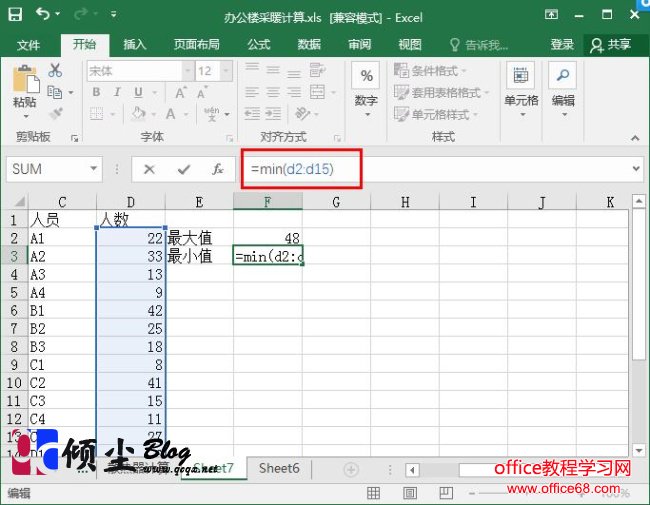Switch to the 视图 ribbon tab
Screen dimensions: 650x505
[410, 44]
